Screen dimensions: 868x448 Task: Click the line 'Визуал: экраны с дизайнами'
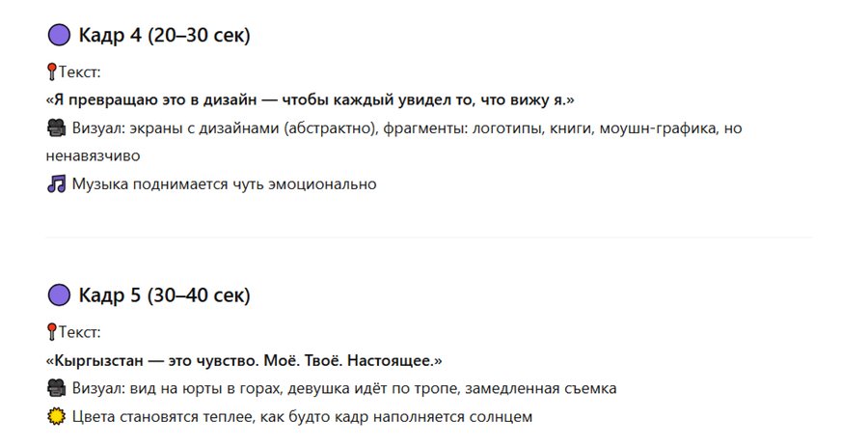[x=405, y=127]
